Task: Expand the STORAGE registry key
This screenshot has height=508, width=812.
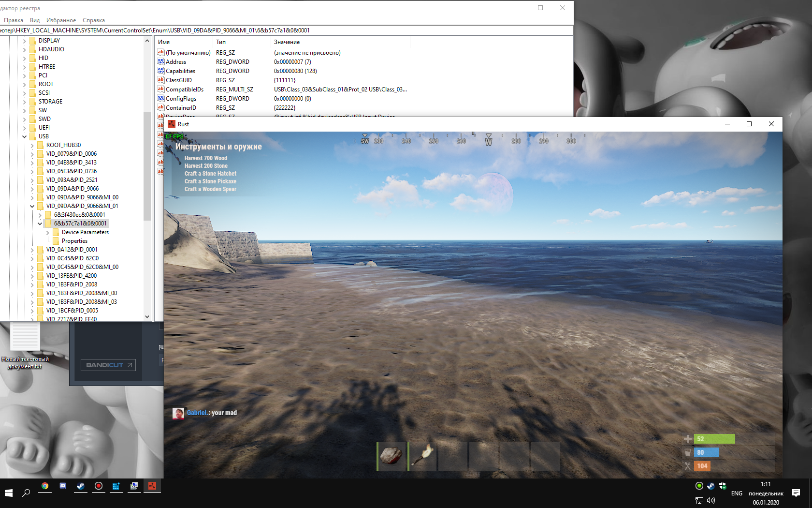Action: point(25,102)
